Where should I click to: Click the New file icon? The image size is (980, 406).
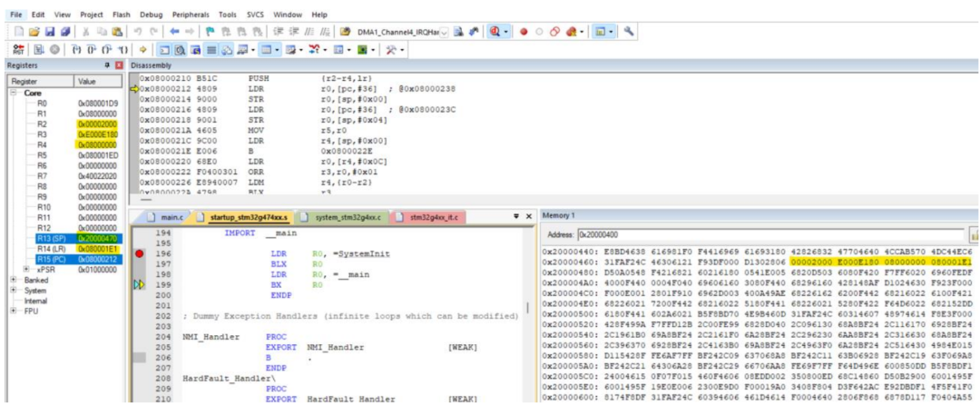(x=19, y=32)
